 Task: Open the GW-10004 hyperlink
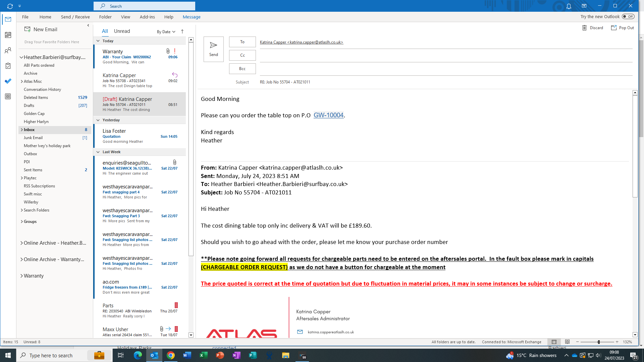coord(328,115)
